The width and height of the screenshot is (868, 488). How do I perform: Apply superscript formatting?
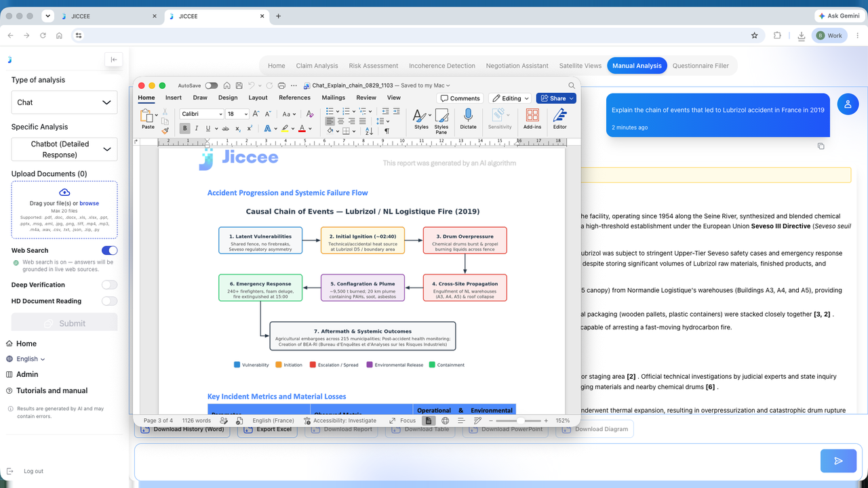250,128
